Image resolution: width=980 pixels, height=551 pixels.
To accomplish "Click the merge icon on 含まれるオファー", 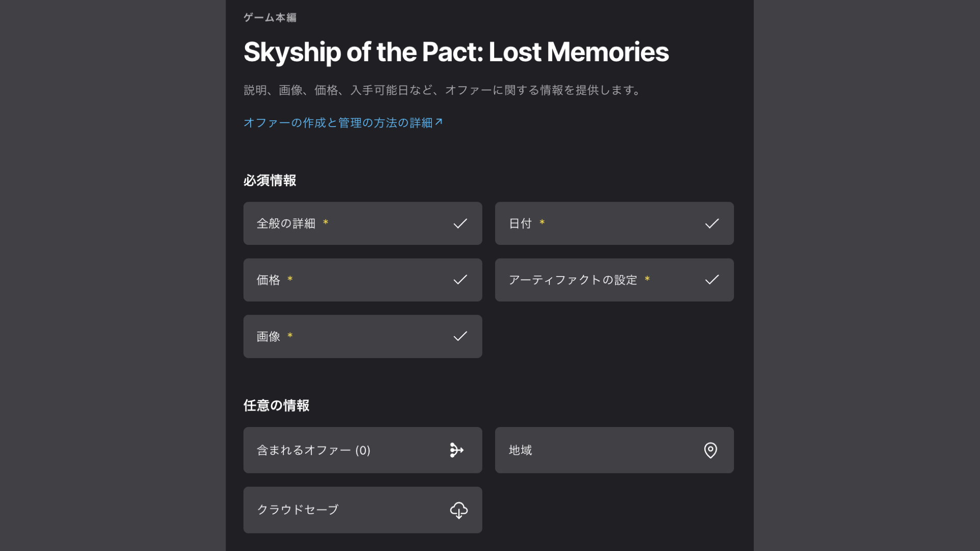I will 457,450.
